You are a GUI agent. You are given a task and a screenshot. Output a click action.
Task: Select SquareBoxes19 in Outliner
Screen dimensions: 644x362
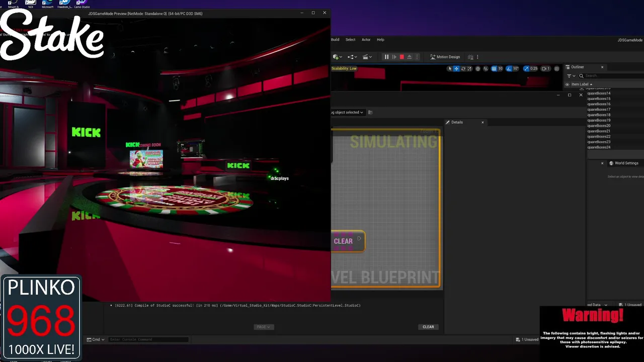tap(599, 120)
